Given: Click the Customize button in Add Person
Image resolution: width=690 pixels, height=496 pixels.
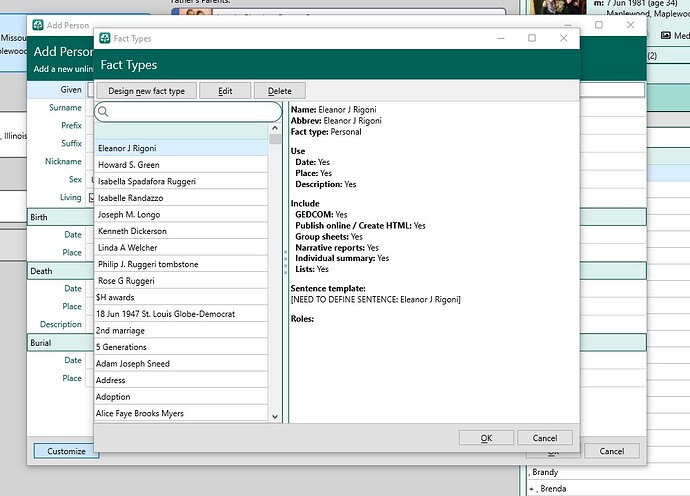Looking at the screenshot, I should click(66, 451).
